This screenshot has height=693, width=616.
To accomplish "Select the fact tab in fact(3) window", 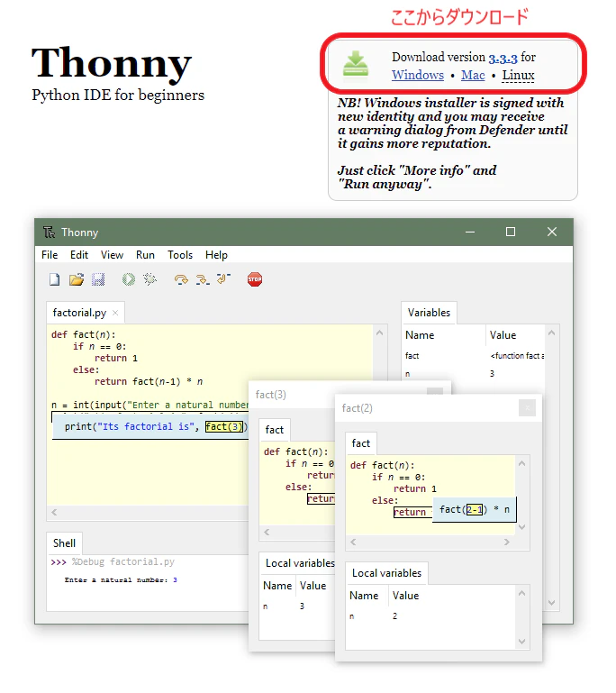I will click(274, 430).
